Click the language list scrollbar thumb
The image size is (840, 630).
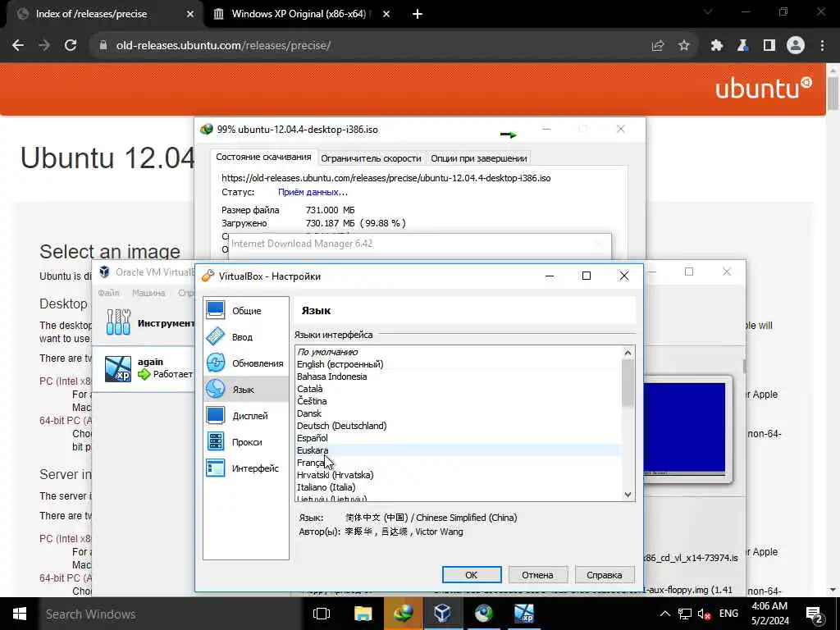pyautogui.click(x=628, y=382)
